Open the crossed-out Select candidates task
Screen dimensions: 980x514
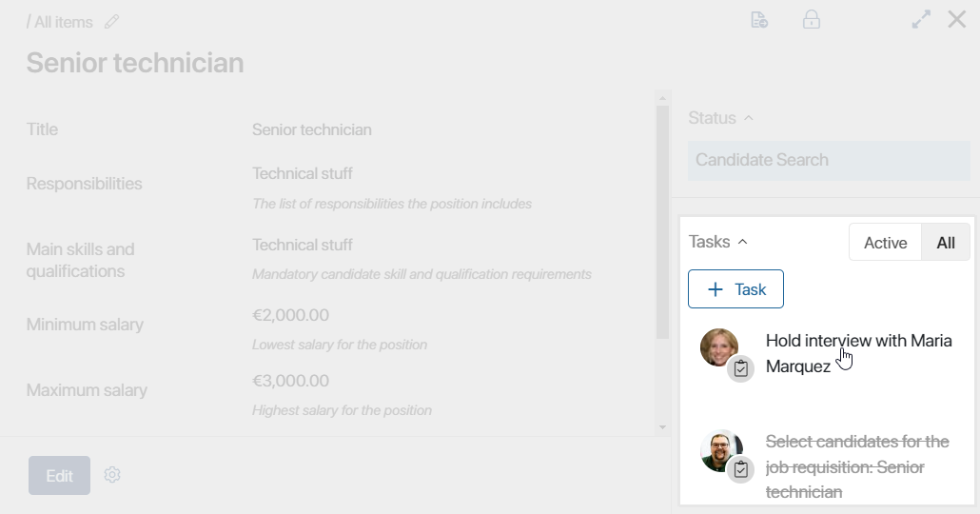pyautogui.click(x=857, y=466)
